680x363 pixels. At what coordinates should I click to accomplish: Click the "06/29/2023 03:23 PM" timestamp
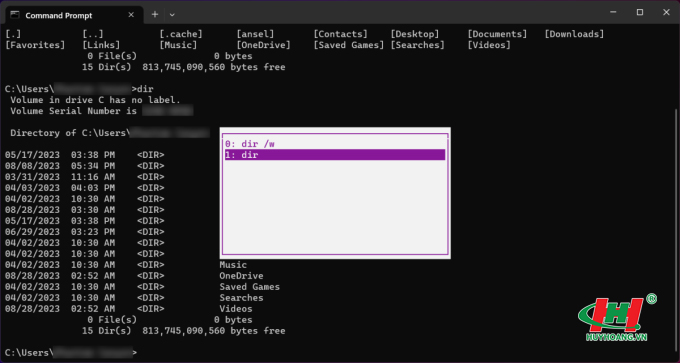[x=60, y=232]
